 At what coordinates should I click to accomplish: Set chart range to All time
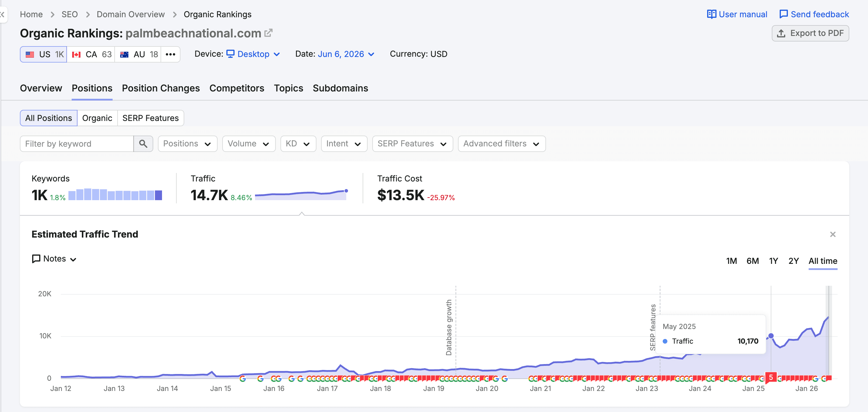coord(823,261)
